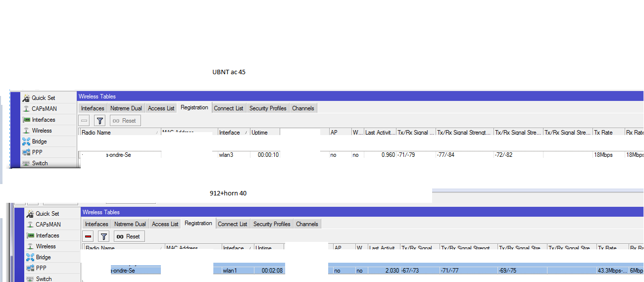Viewport: 644px width, 282px height.
Task: Click the red remove button in the lower window
Action: point(88,236)
